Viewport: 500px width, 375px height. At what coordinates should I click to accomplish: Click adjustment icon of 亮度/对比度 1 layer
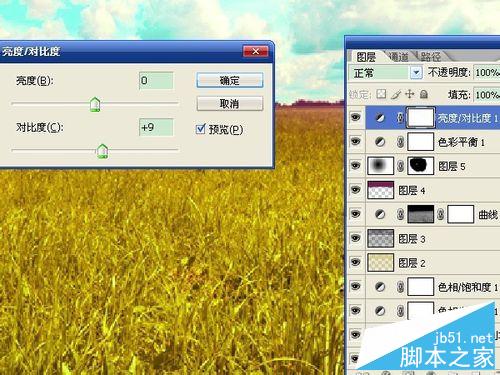pyautogui.click(x=380, y=118)
